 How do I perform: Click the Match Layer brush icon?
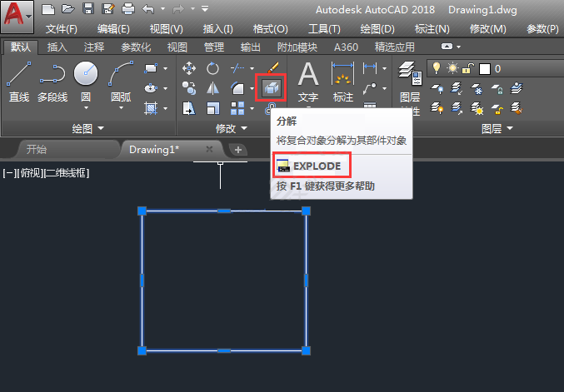(517, 108)
